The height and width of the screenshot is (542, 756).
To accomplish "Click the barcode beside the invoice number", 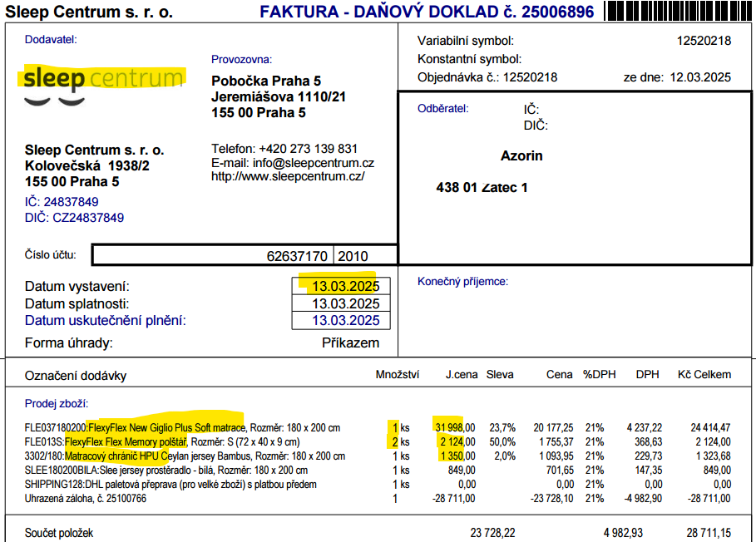I will pos(679,11).
